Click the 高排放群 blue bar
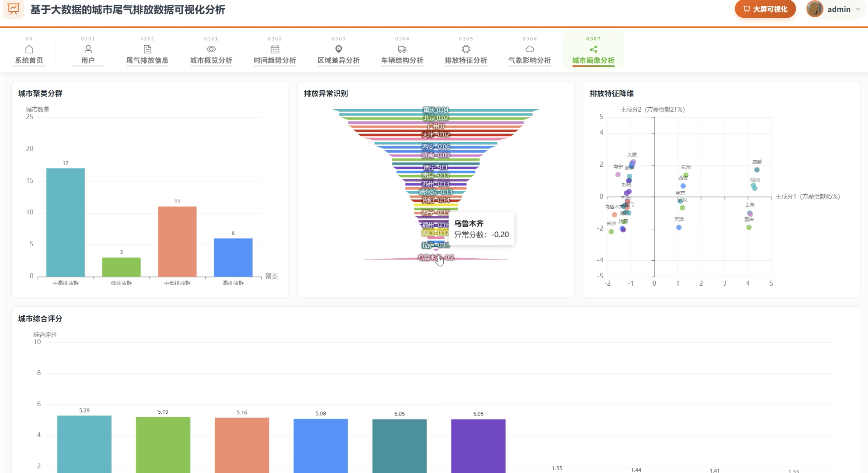868x473 pixels. (x=233, y=258)
